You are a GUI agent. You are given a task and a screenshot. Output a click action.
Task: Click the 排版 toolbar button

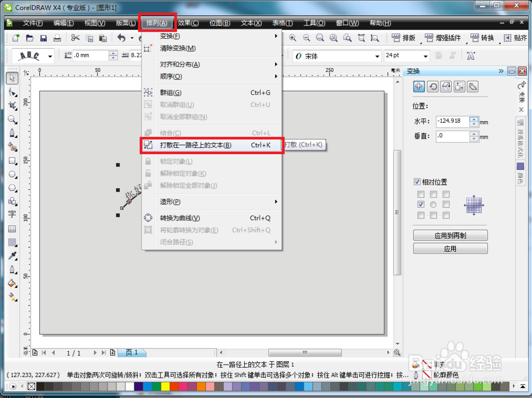[404, 38]
